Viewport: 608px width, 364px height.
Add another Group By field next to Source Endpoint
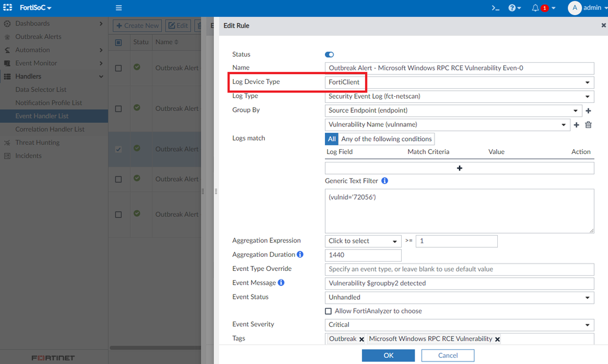click(x=589, y=111)
